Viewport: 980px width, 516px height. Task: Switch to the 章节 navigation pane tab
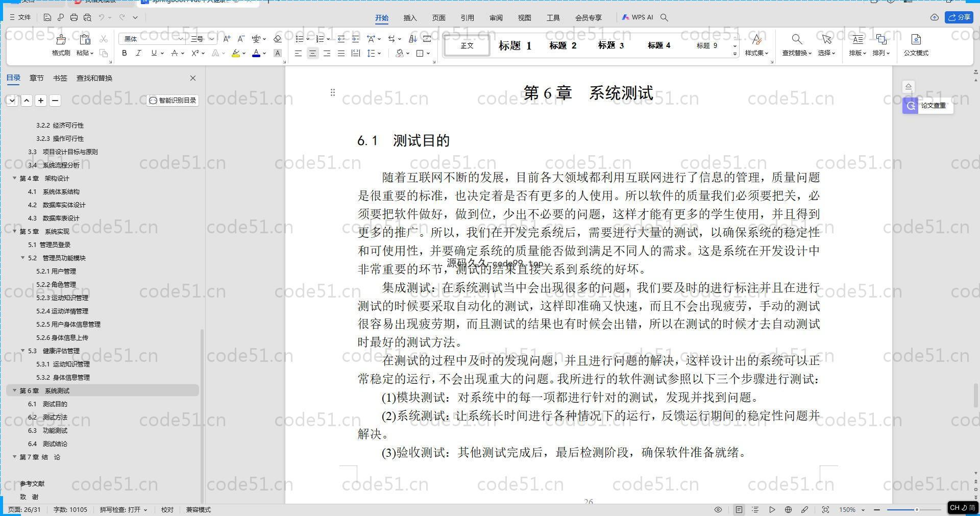tap(36, 78)
